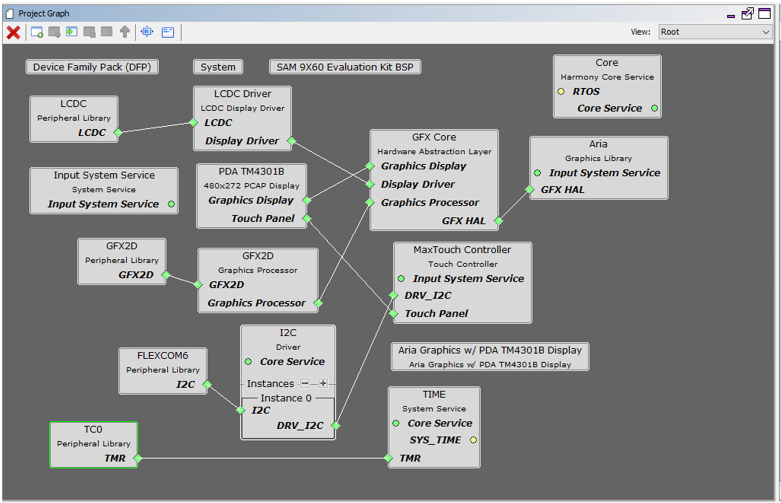
Task: Click the blue fit-to-view icon with arrows
Action: pos(147,32)
